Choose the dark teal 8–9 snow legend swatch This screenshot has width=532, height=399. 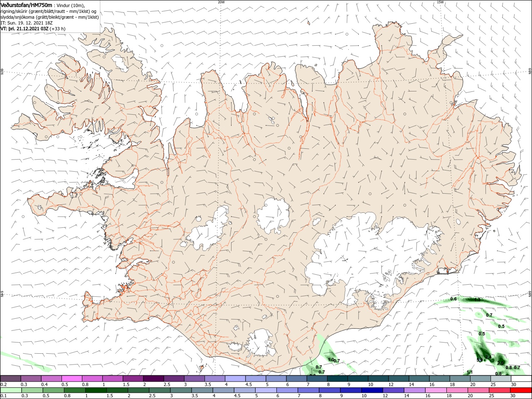tap(337, 379)
